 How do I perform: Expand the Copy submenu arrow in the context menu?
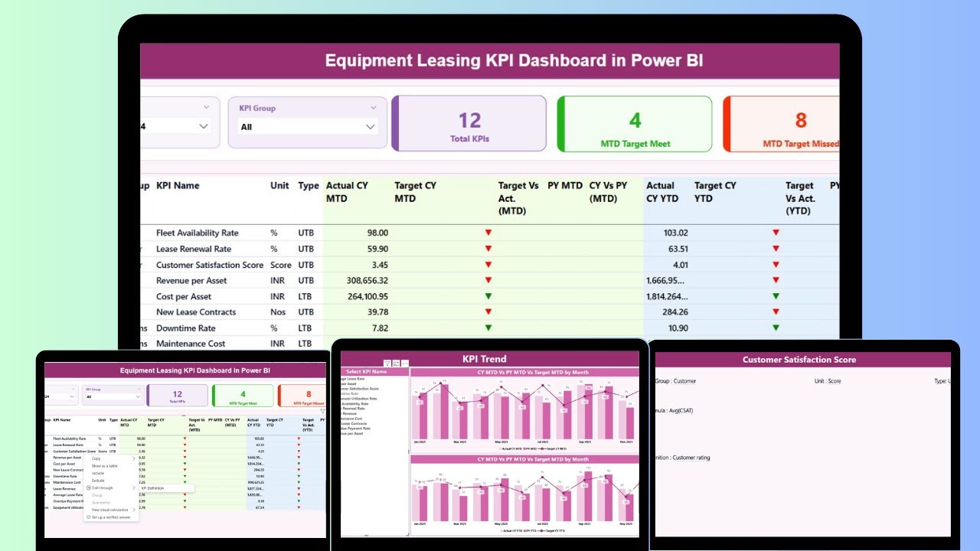click(x=134, y=458)
